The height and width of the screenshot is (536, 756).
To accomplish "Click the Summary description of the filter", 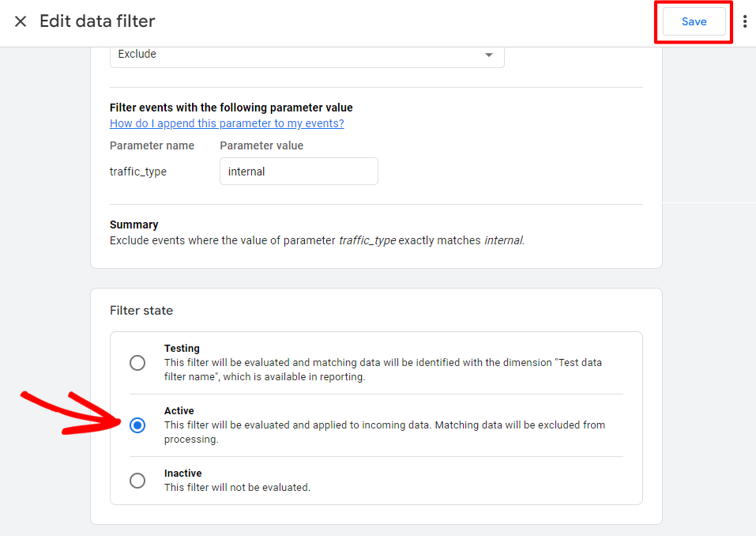I will click(316, 240).
